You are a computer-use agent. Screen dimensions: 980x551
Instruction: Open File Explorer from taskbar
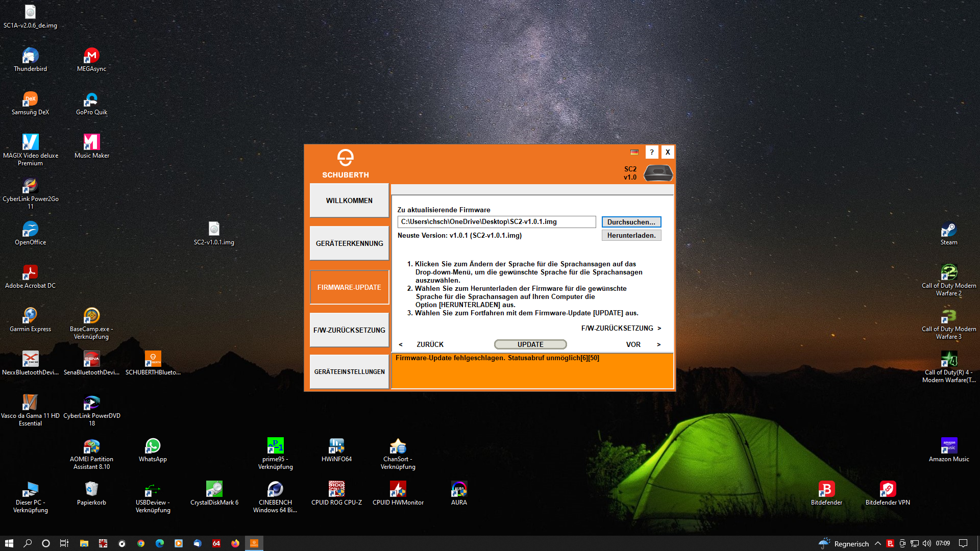click(x=84, y=543)
